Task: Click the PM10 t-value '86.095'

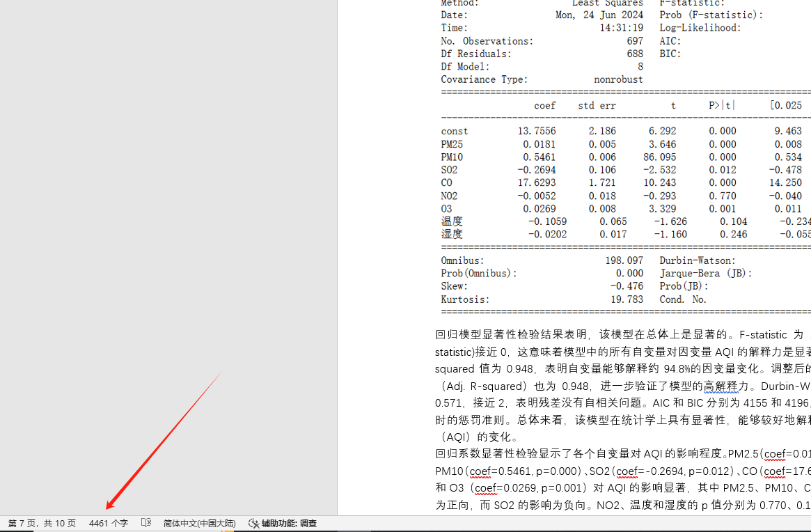Action: tap(659, 157)
